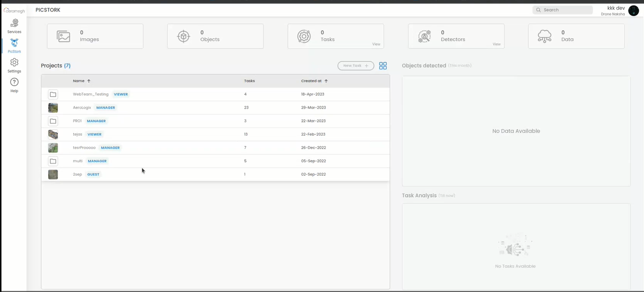644x292 pixels.
Task: Click the New Task button
Action: (355, 66)
